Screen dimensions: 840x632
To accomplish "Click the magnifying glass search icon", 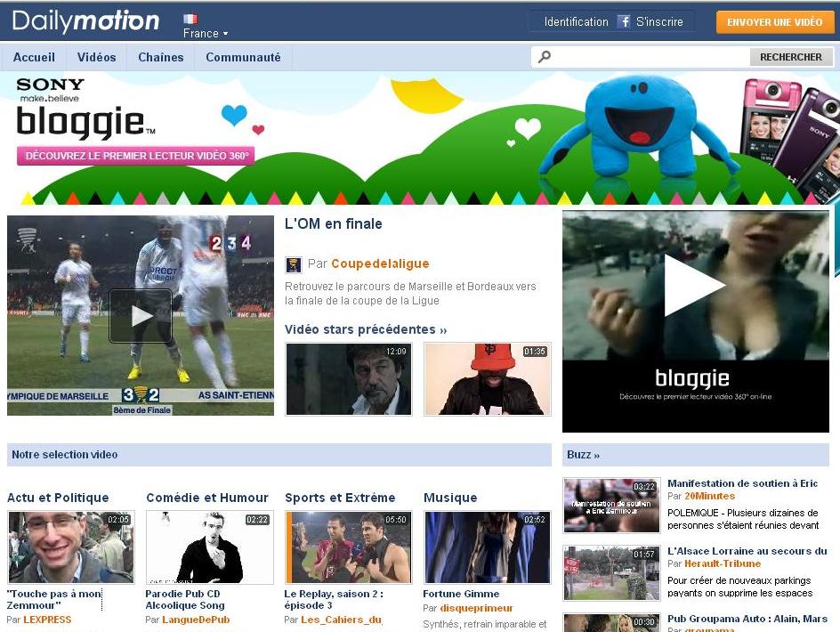I will [x=545, y=57].
